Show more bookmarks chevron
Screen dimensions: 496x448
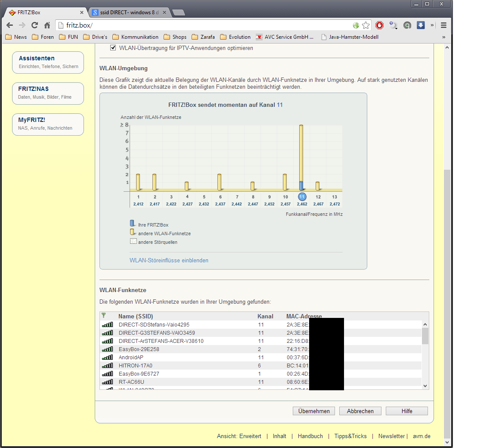click(x=444, y=37)
